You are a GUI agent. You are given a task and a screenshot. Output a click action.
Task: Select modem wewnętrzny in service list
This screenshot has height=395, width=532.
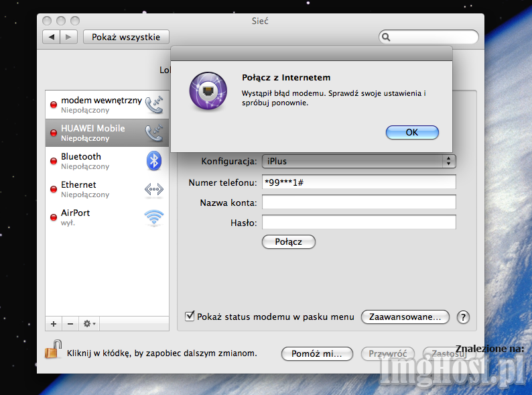click(x=107, y=105)
